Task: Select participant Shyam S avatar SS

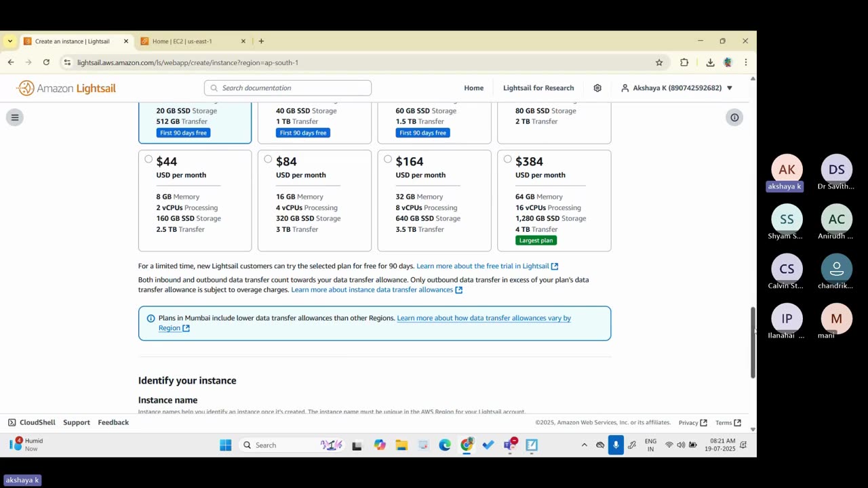Action: point(787,220)
